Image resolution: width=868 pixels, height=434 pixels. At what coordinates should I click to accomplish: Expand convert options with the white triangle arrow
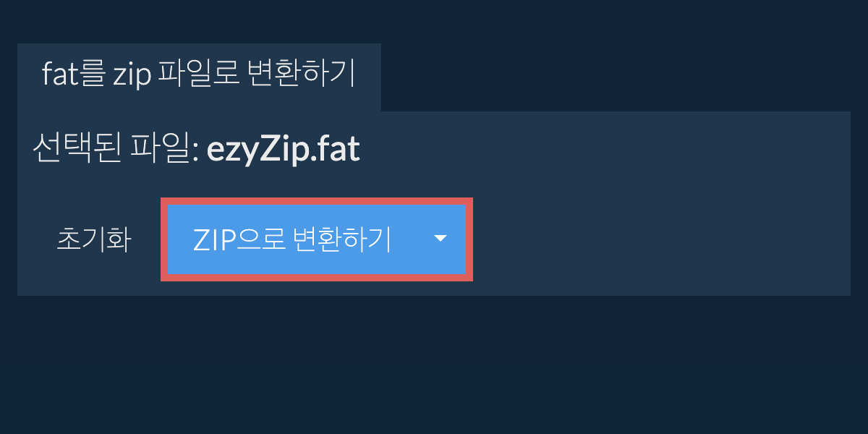tap(441, 239)
